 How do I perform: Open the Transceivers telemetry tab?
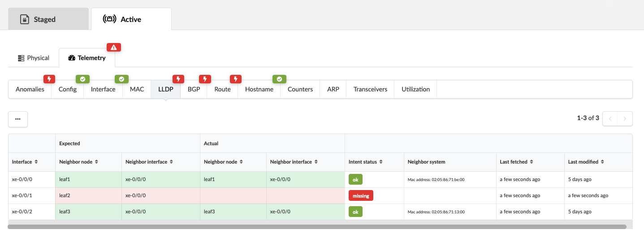coord(370,89)
